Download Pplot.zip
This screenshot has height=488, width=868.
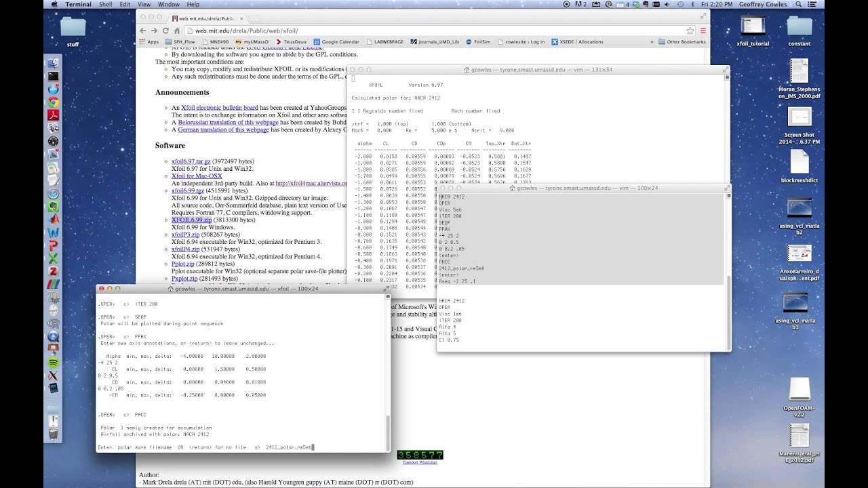(x=182, y=264)
